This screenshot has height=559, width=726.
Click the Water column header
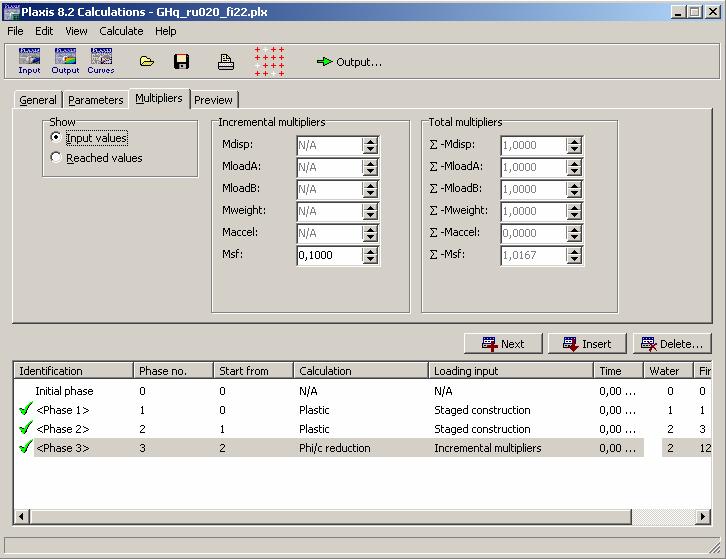pos(669,371)
